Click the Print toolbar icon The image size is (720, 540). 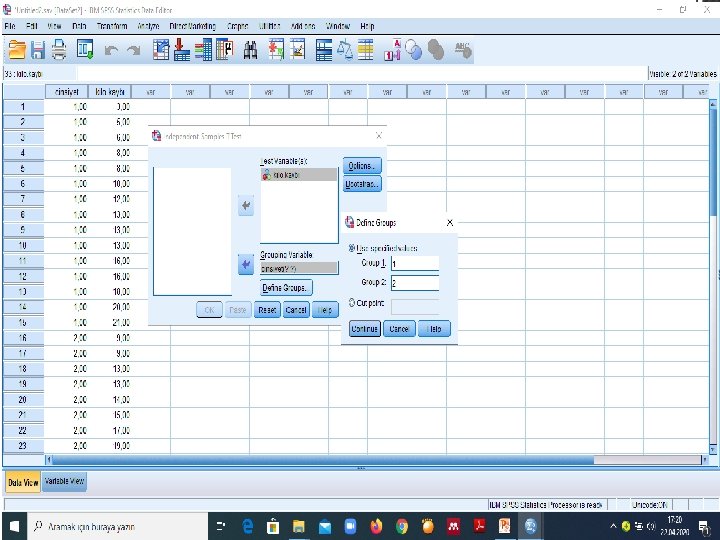point(59,50)
